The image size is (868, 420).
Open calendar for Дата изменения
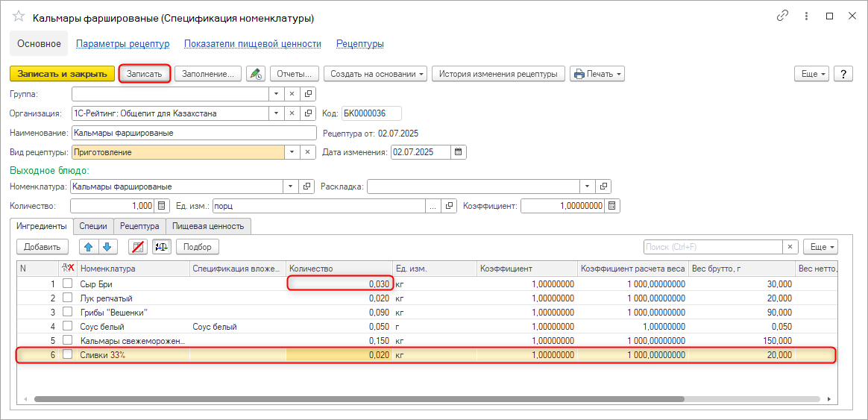pos(459,152)
